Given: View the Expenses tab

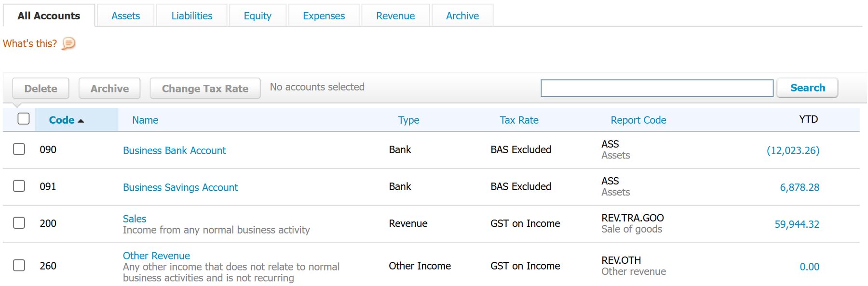Looking at the screenshot, I should pyautogui.click(x=324, y=15).
